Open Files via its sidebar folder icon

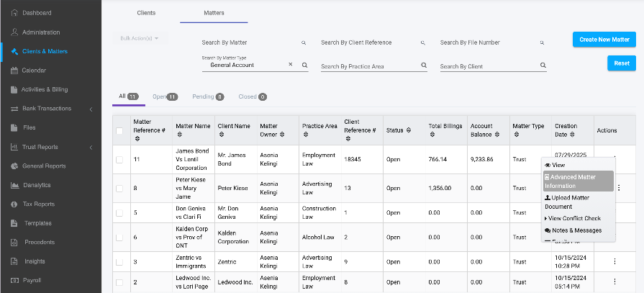(14, 128)
